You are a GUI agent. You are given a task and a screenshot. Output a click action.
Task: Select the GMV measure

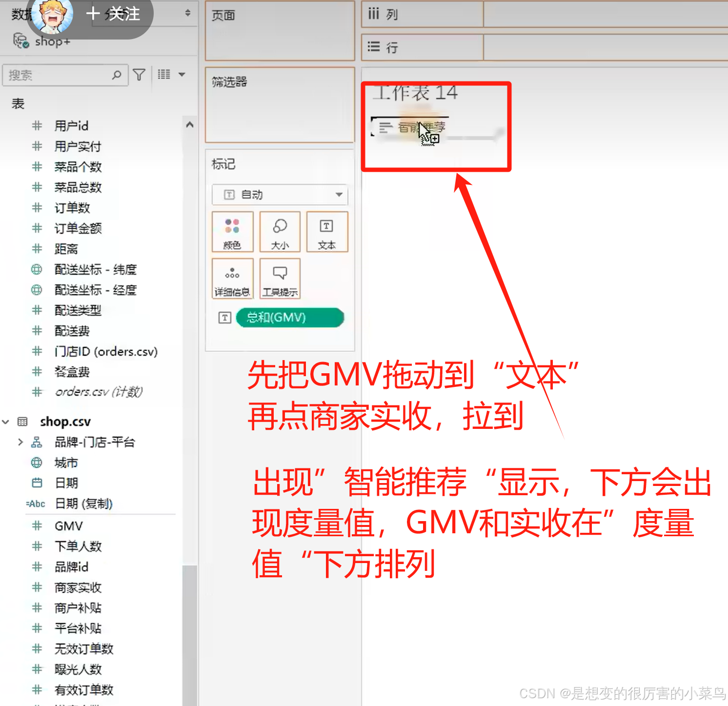click(x=68, y=526)
